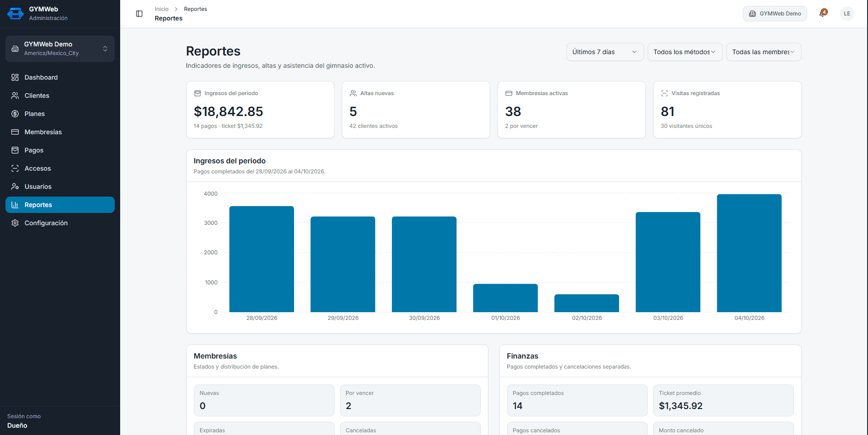The width and height of the screenshot is (868, 435).
Task: Click the Configuración gear icon
Action: click(15, 223)
